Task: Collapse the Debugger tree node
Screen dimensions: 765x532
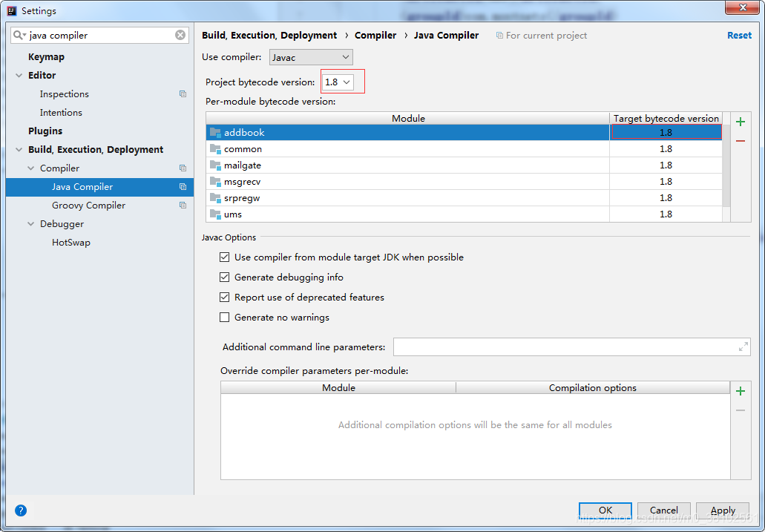Action: coord(30,223)
